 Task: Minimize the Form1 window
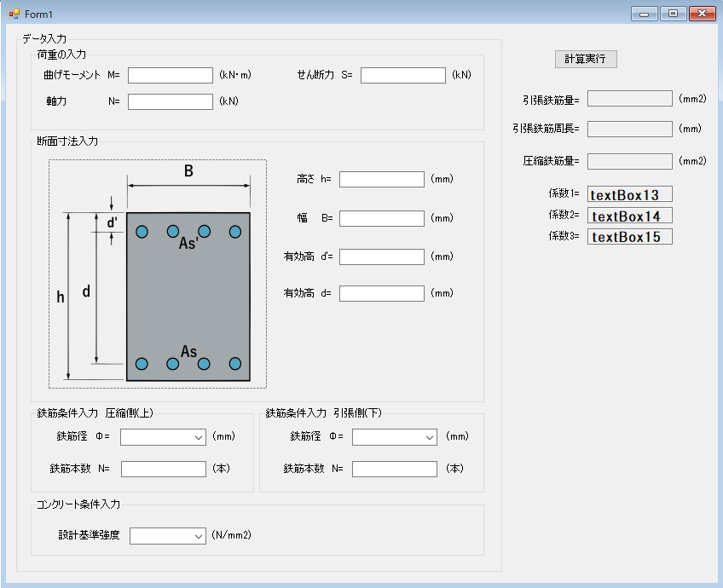pyautogui.click(x=645, y=14)
